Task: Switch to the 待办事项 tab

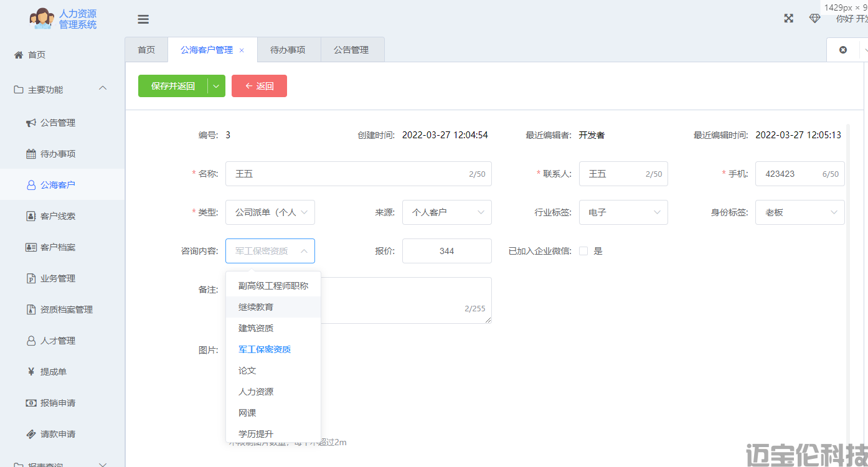Action: pyautogui.click(x=288, y=50)
